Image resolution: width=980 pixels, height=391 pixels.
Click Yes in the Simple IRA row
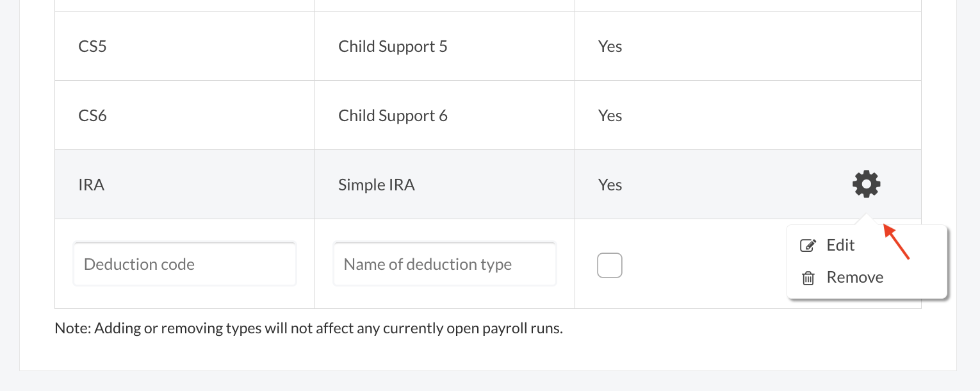tap(610, 185)
